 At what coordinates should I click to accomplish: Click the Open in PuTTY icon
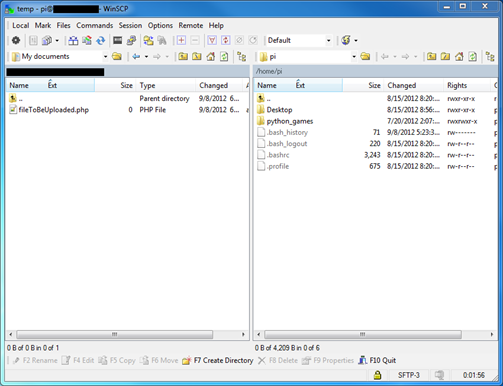coord(131,40)
